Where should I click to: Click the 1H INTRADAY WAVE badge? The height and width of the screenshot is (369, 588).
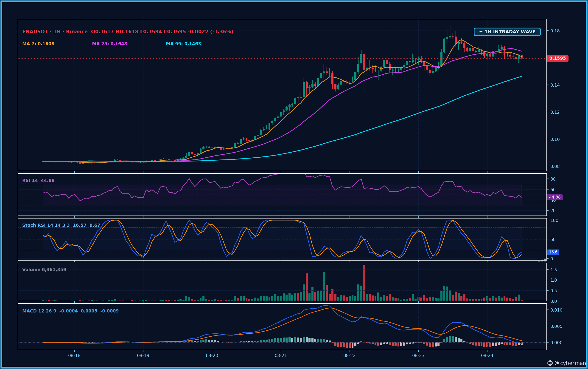[507, 32]
